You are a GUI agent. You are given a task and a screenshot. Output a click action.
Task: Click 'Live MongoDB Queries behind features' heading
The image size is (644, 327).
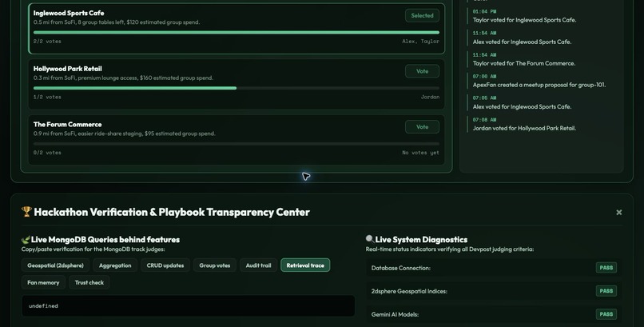click(x=105, y=240)
